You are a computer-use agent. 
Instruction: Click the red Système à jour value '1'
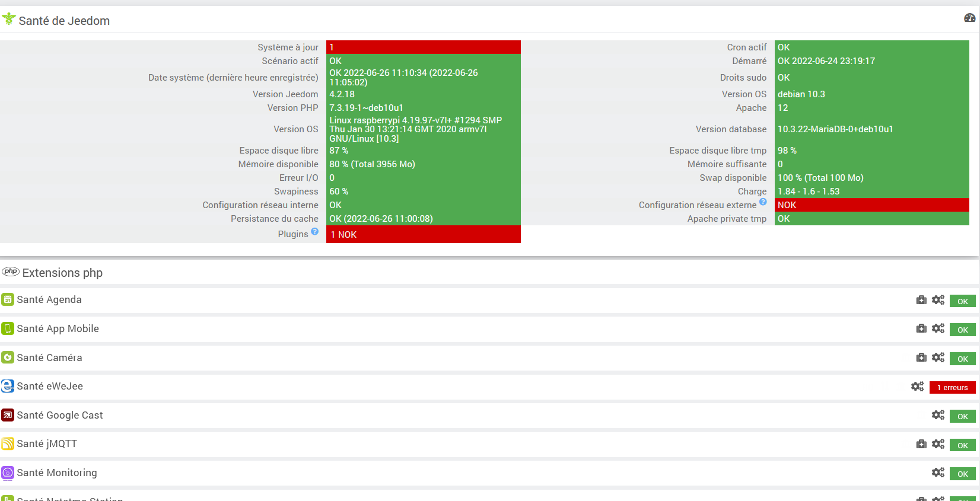pyautogui.click(x=424, y=47)
